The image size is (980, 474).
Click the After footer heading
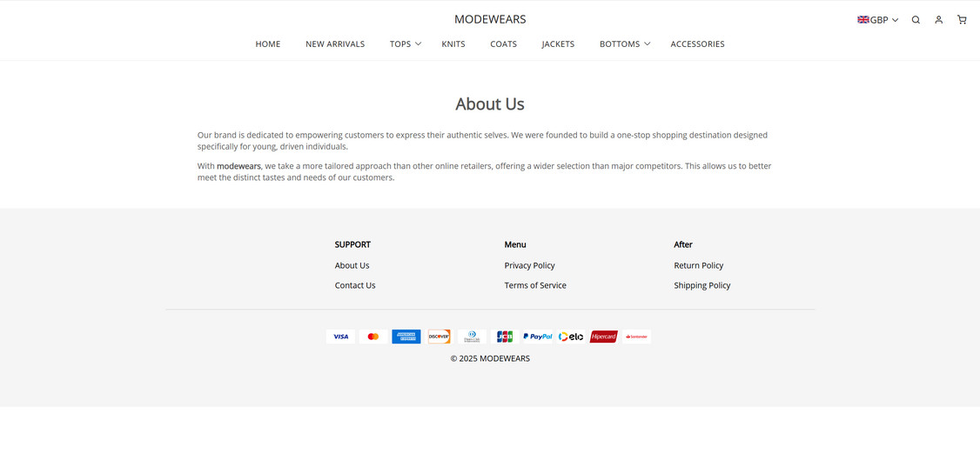click(x=683, y=244)
